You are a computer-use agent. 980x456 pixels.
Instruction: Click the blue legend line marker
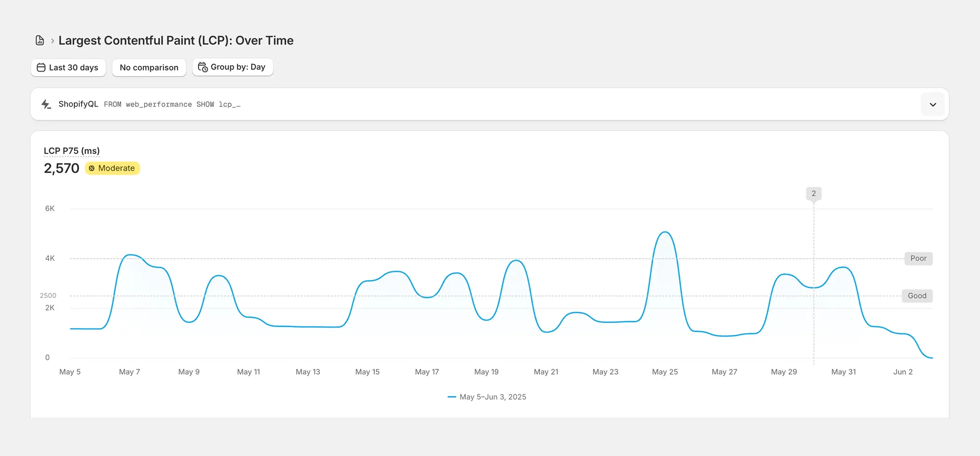(451, 397)
